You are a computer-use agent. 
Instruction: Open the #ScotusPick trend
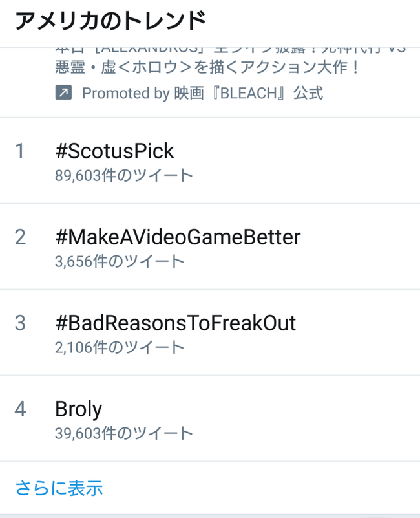point(114,151)
